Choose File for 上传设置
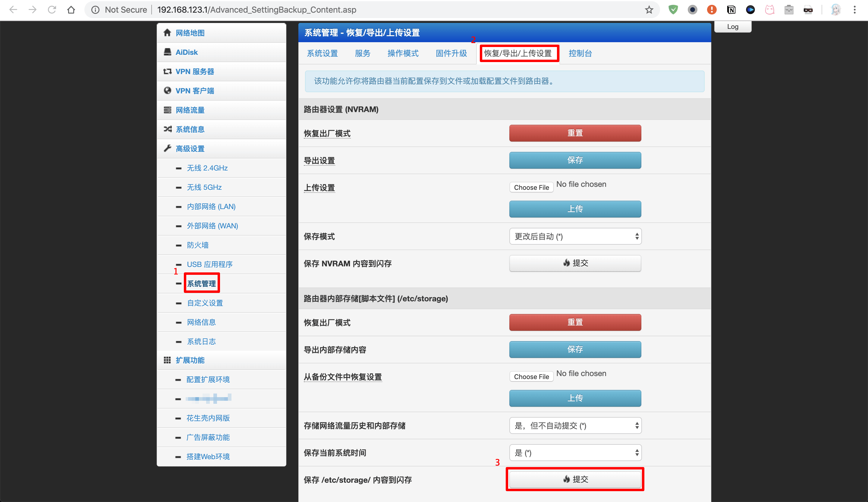Viewport: 868px width, 502px height. pos(531,187)
